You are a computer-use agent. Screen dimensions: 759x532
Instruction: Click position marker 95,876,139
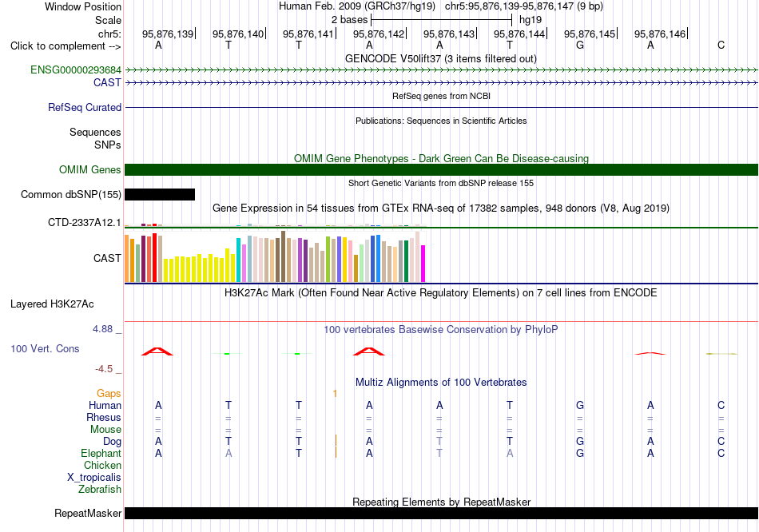168,34
